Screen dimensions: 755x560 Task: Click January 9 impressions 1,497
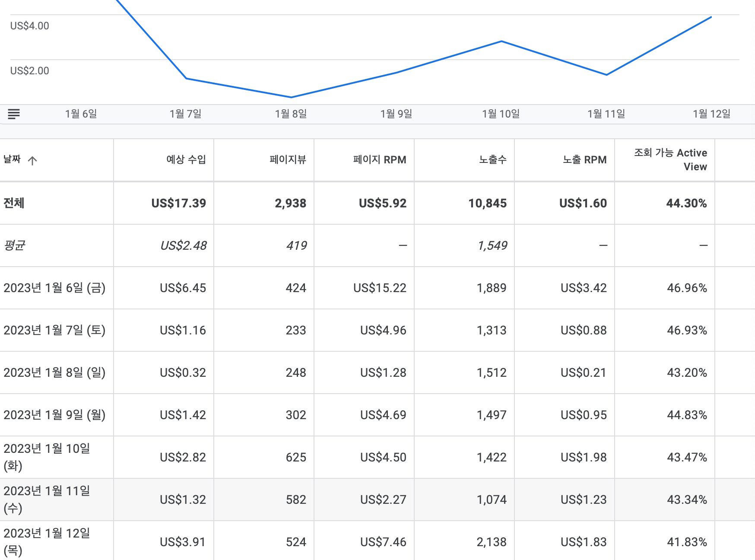(492, 415)
